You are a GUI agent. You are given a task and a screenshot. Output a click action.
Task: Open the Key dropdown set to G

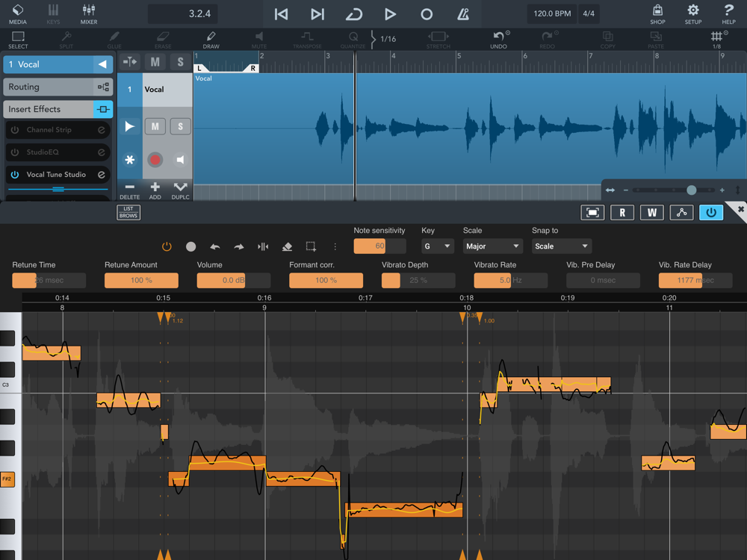(x=437, y=246)
